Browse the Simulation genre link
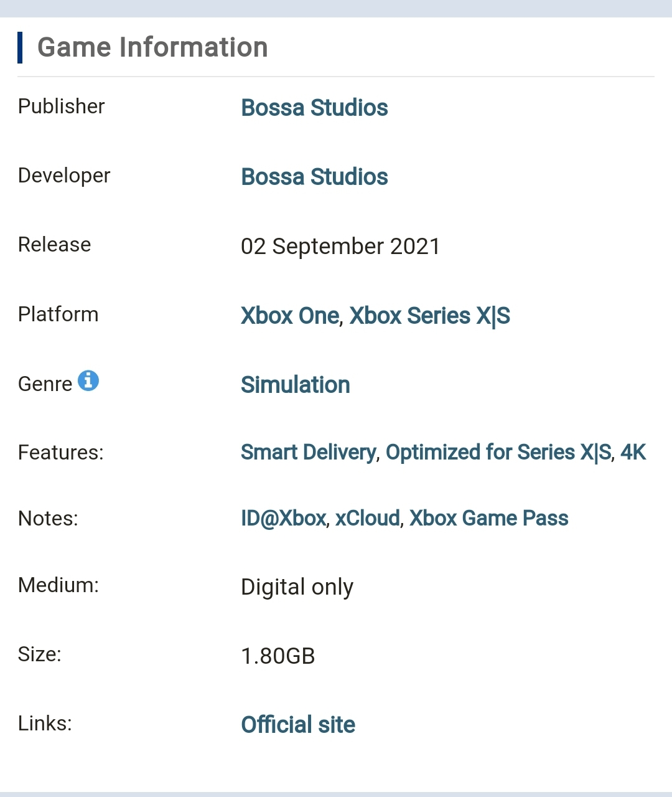The height and width of the screenshot is (797, 672). (295, 385)
